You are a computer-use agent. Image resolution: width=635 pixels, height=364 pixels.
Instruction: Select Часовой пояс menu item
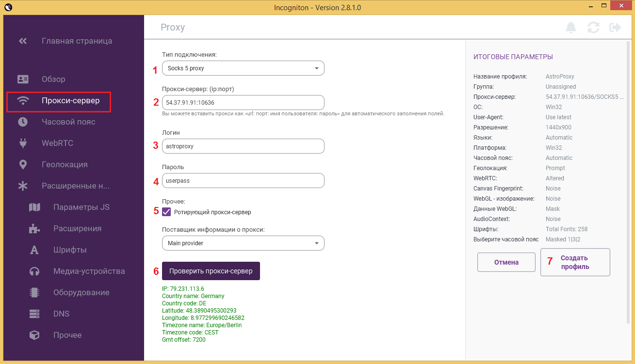[x=68, y=122]
